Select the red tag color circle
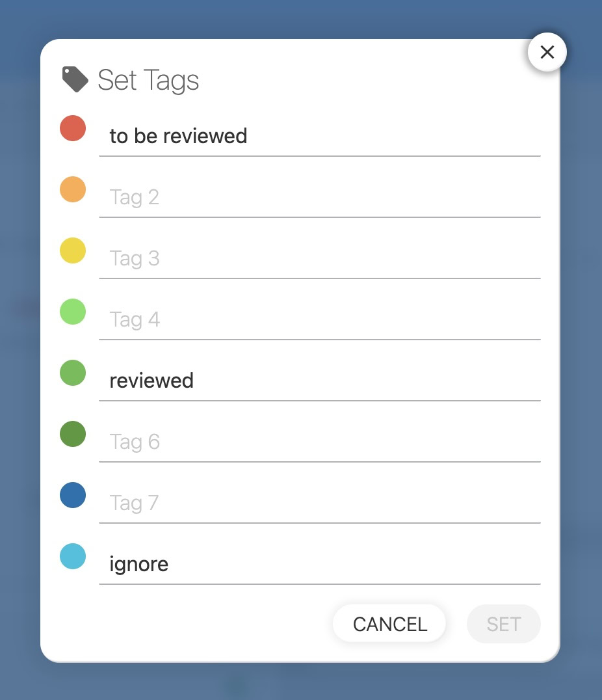The height and width of the screenshot is (700, 602). click(x=73, y=128)
